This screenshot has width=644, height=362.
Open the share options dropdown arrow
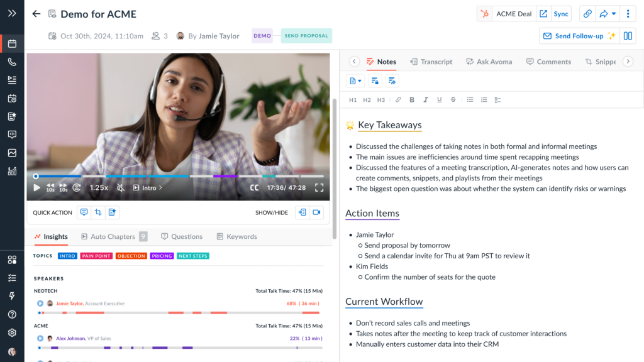(613, 13)
